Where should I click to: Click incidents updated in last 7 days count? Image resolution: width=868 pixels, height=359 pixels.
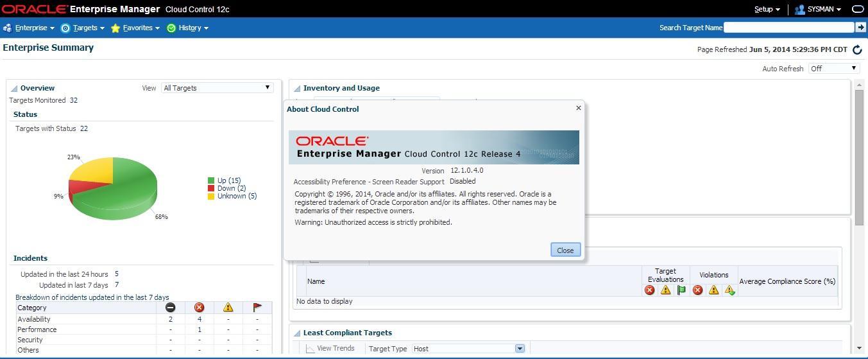(x=117, y=285)
